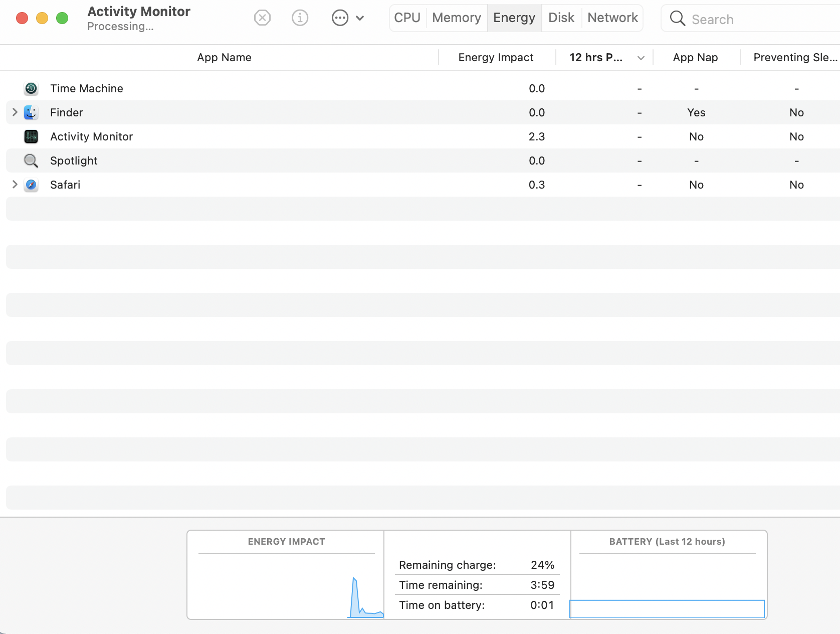Select the Finder row name
The height and width of the screenshot is (634, 840).
[67, 113]
